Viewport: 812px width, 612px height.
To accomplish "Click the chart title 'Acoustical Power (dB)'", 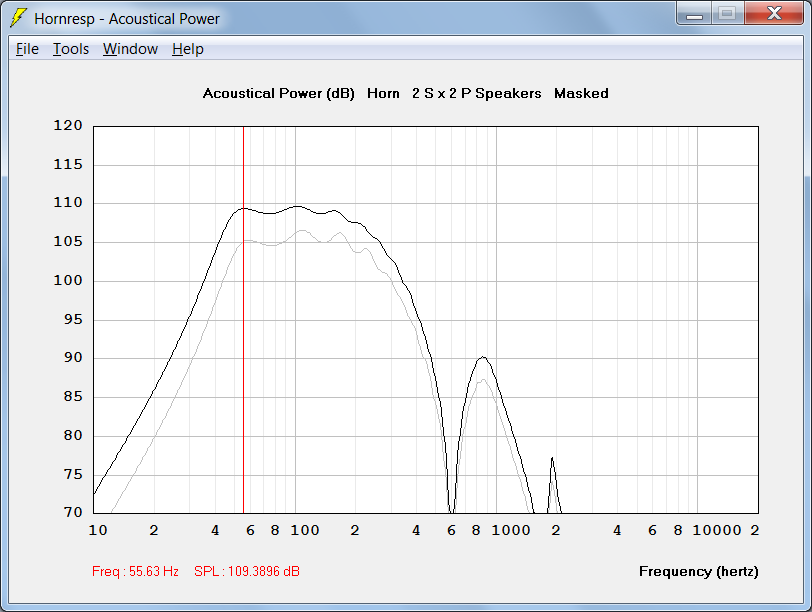I will coord(279,93).
